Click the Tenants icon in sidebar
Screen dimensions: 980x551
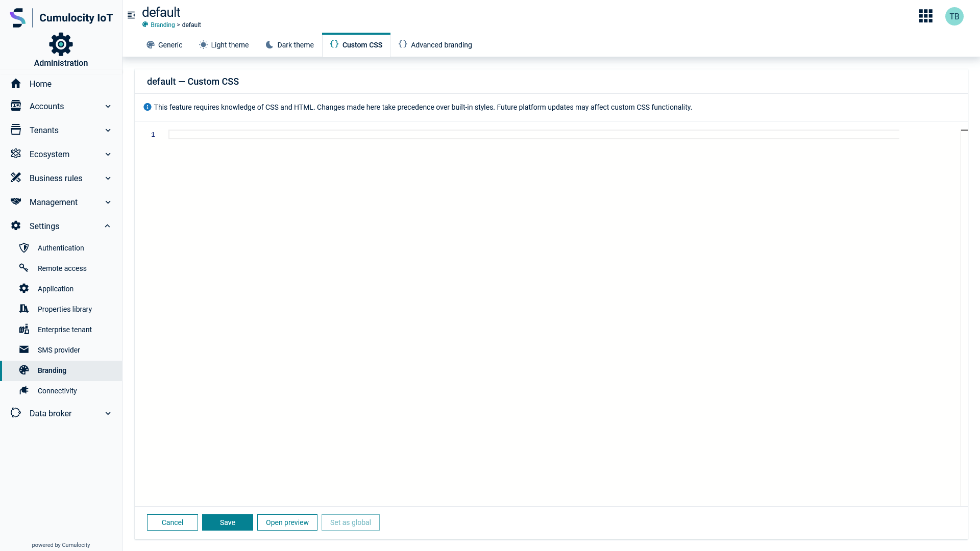[x=16, y=130]
